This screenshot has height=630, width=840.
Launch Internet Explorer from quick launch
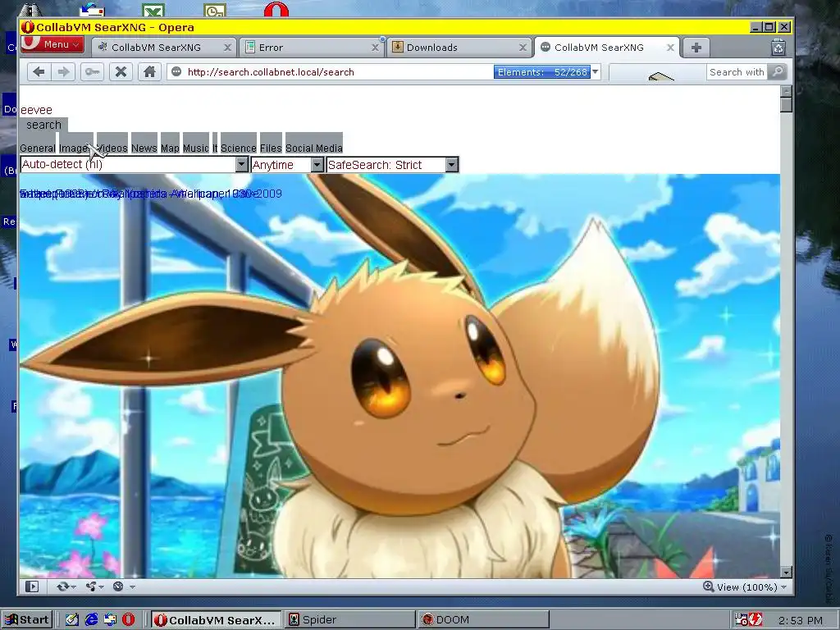92,620
